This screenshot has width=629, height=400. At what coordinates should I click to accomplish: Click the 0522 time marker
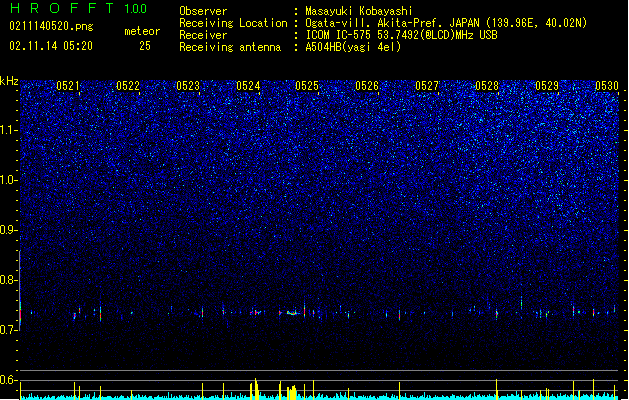(128, 86)
